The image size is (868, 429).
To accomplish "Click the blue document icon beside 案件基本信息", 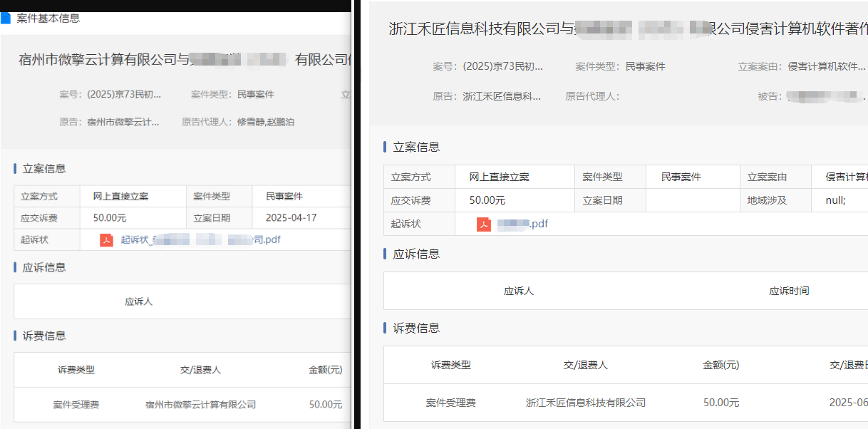I will click(x=6, y=19).
